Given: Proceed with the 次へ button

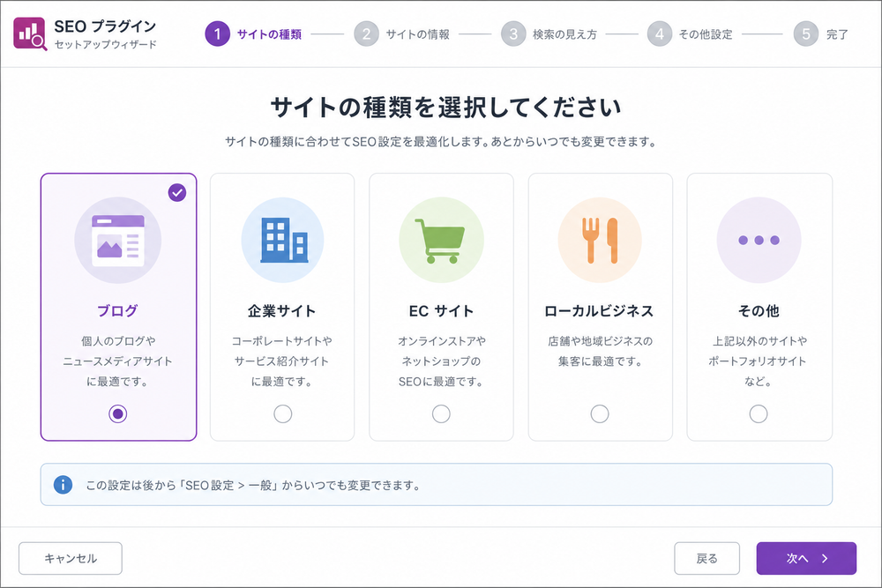Looking at the screenshot, I should click(806, 558).
